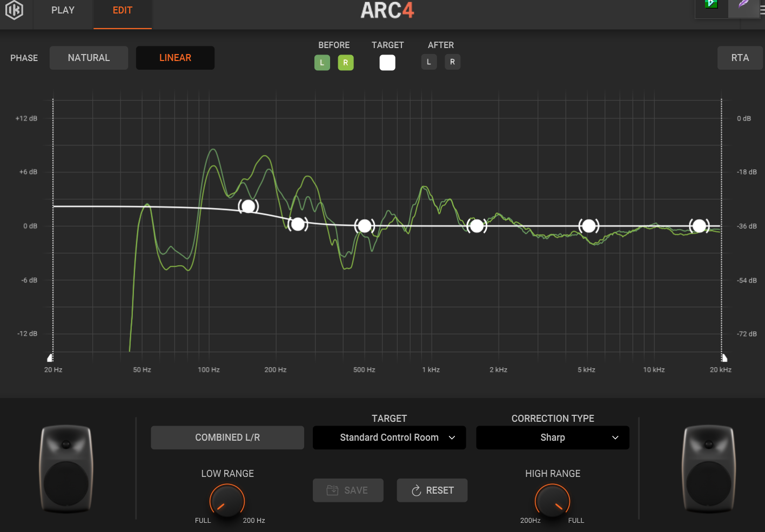The height and width of the screenshot is (532, 765).
Task: Click the -6 dB axis label
Action: [x=29, y=280]
